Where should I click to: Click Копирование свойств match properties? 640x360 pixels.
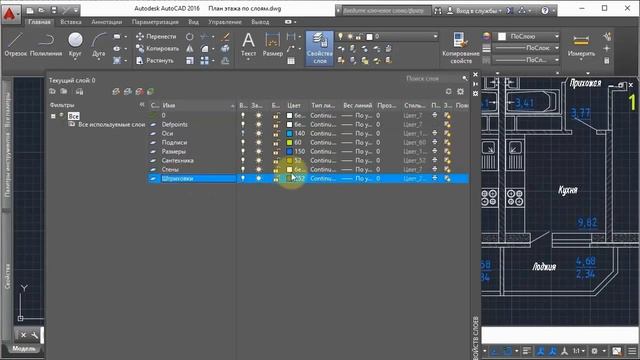click(461, 48)
